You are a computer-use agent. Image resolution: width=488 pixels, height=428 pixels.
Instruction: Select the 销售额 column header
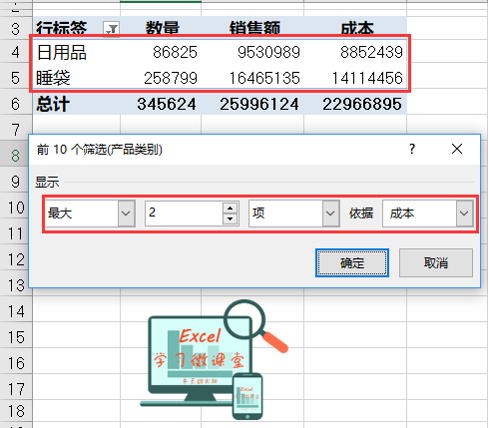pos(253,28)
